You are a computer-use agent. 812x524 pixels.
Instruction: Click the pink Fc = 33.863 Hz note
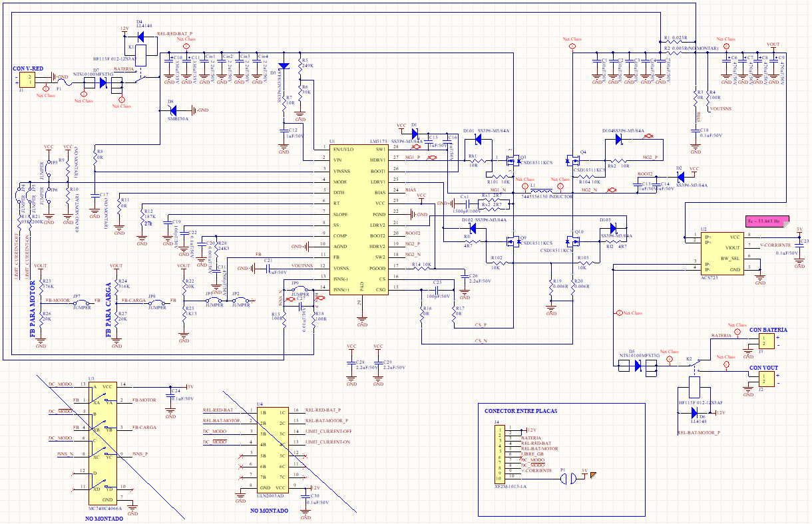767,221
